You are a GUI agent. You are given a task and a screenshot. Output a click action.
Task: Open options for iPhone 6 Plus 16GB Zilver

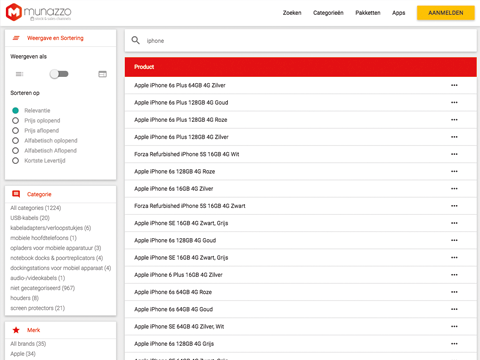pyautogui.click(x=454, y=275)
